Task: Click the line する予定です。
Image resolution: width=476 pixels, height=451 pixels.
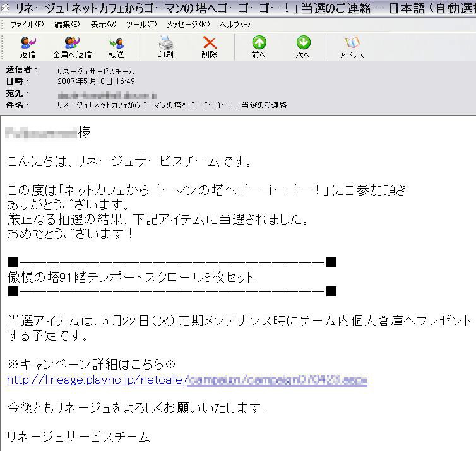Action: (x=47, y=336)
